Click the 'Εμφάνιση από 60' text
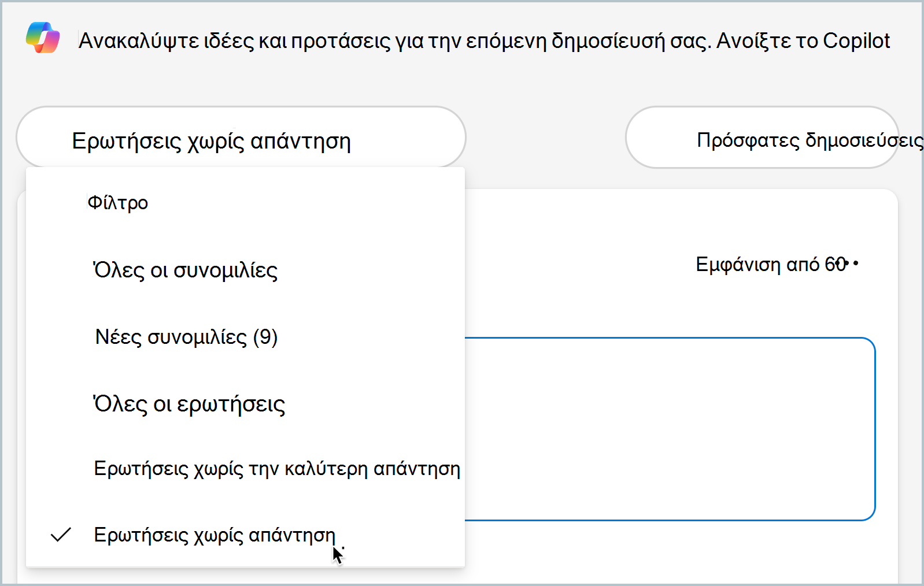924x586 pixels. [x=771, y=264]
